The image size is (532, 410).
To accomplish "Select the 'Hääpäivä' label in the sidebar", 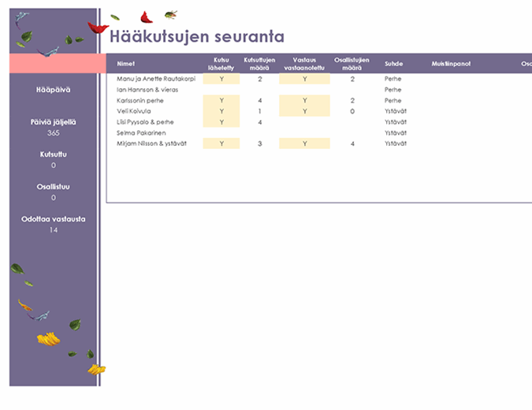I will pyautogui.click(x=54, y=90).
